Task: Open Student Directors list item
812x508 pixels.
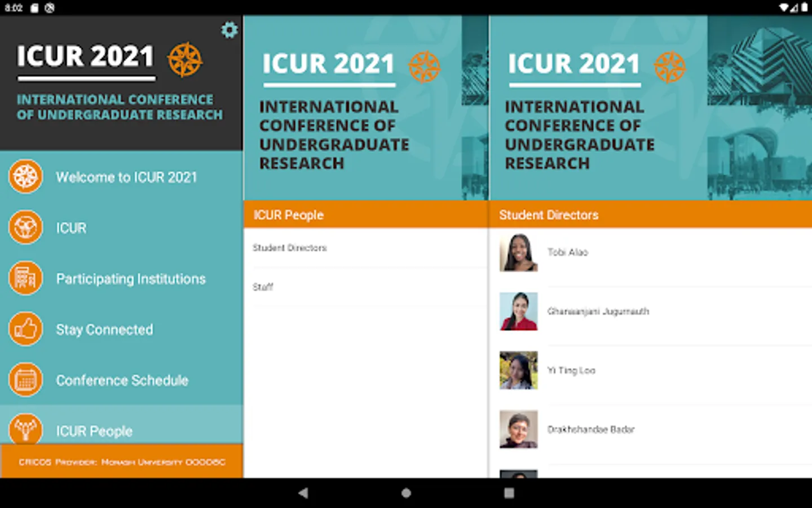Action: coord(365,248)
